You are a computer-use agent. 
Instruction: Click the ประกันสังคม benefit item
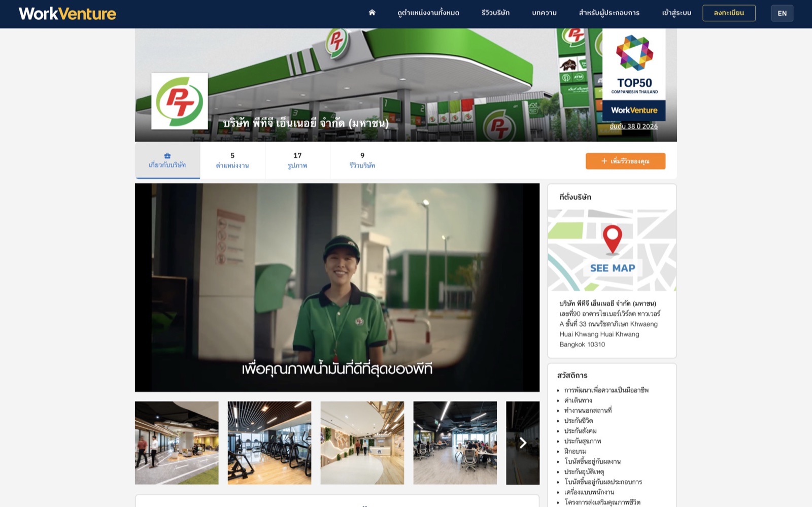[x=580, y=431]
